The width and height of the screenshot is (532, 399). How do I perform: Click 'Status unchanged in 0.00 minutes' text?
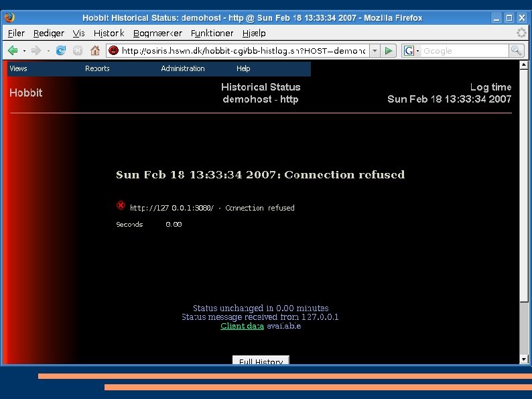tap(261, 308)
